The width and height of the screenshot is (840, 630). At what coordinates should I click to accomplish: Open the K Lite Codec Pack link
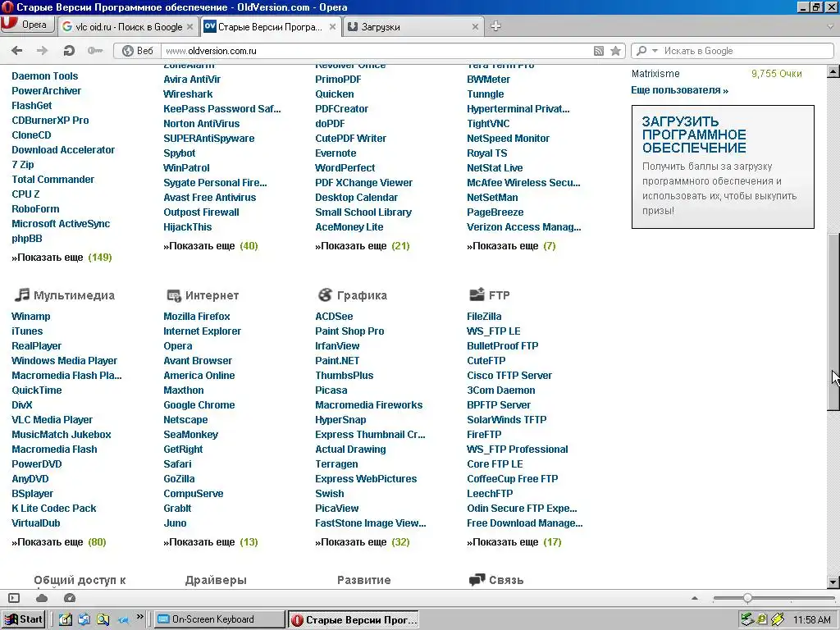[x=54, y=509]
